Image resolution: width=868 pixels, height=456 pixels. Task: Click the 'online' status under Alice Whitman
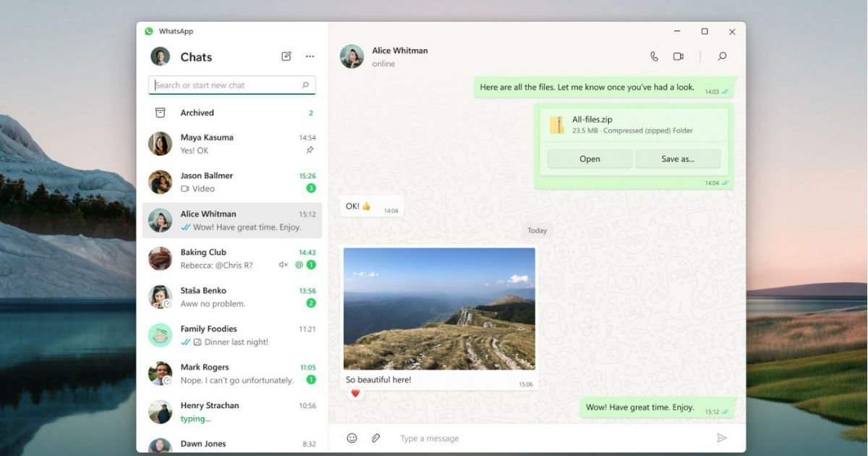coord(383,64)
